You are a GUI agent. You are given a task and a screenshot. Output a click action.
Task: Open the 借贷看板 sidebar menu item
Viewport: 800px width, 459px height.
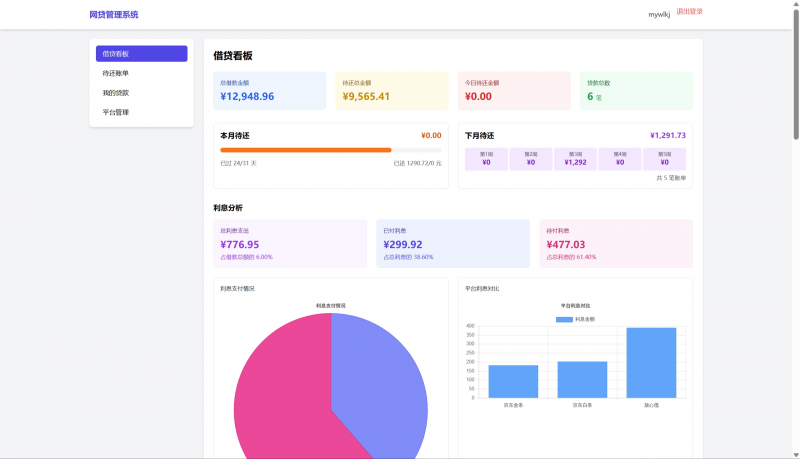point(141,54)
